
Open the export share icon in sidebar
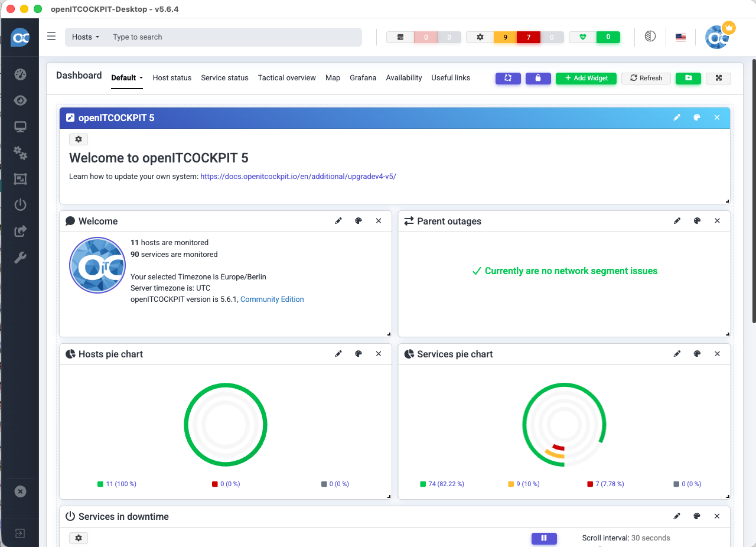tap(20, 231)
